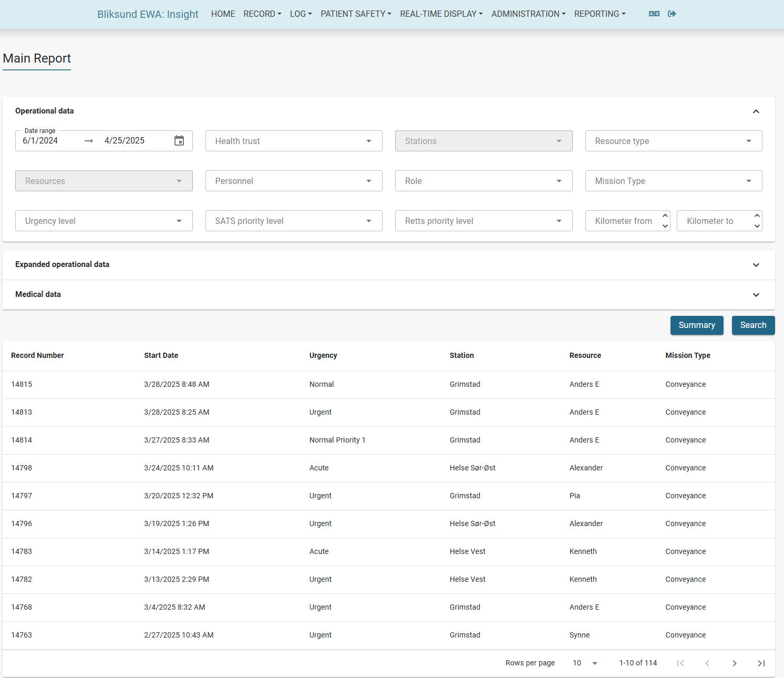Viewport: 784px width, 678px height.
Task: Click the Search button
Action: 753,325
